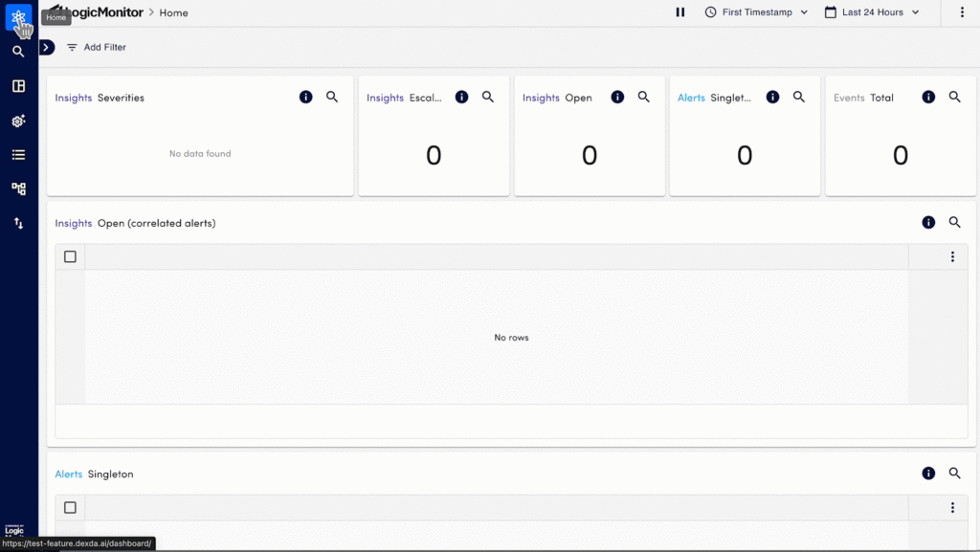Click the search icon on Insights Severities widget
This screenshot has height=552, width=980.
point(332,97)
